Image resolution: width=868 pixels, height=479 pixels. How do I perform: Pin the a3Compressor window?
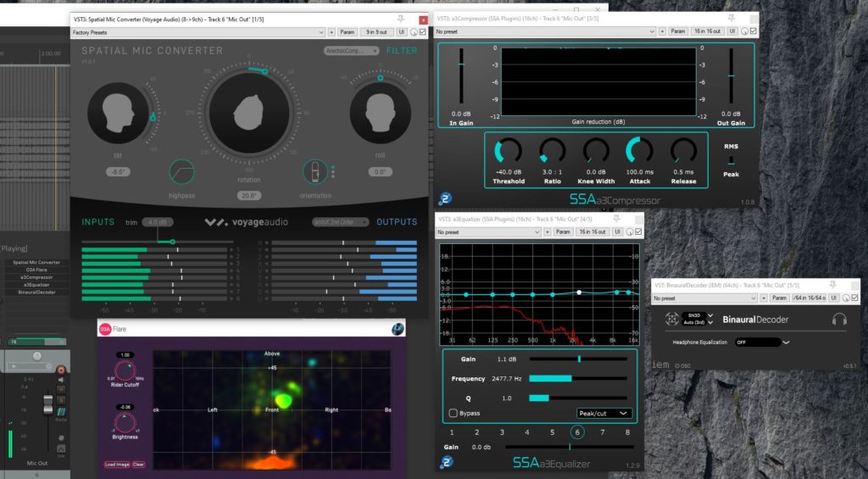pyautogui.click(x=731, y=19)
